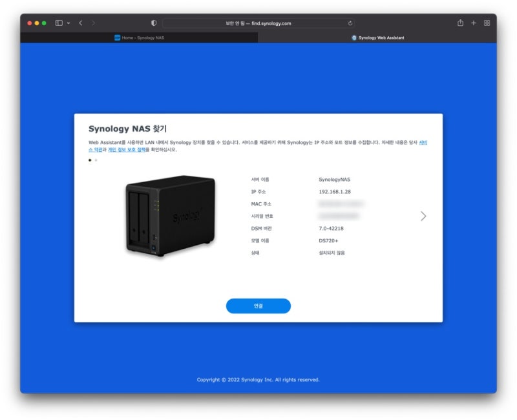Click the DS720+ NAS product image
517x420 pixels.
click(171, 216)
